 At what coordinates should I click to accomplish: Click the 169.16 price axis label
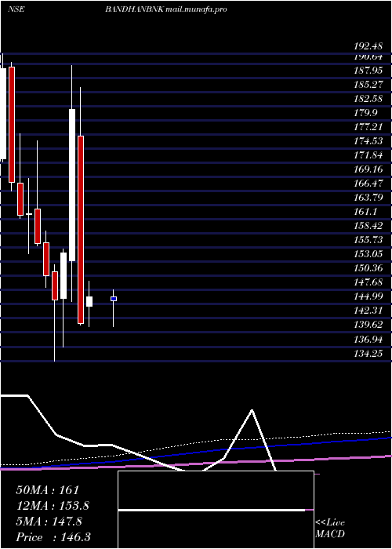pyautogui.click(x=368, y=169)
